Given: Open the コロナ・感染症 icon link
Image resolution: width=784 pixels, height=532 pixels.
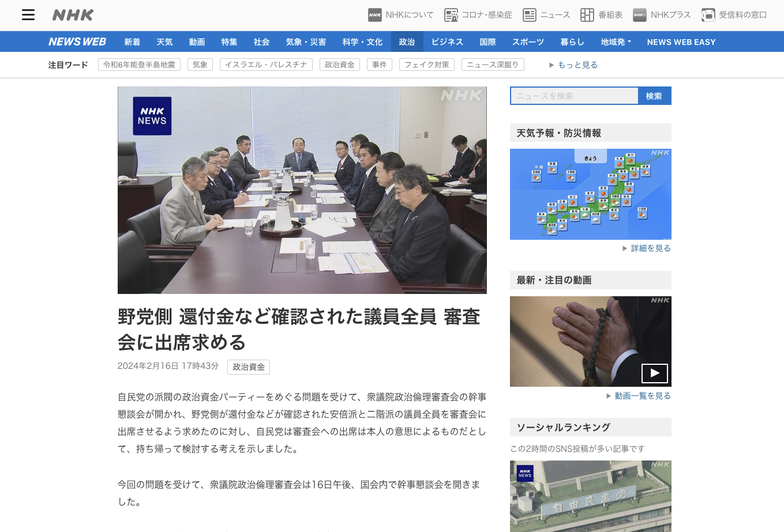Looking at the screenshot, I should (x=451, y=15).
